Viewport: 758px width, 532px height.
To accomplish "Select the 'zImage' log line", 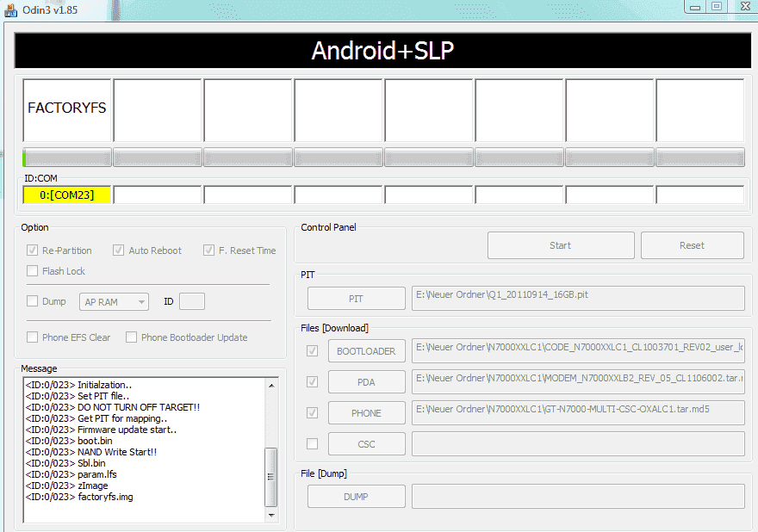I will click(66, 486).
